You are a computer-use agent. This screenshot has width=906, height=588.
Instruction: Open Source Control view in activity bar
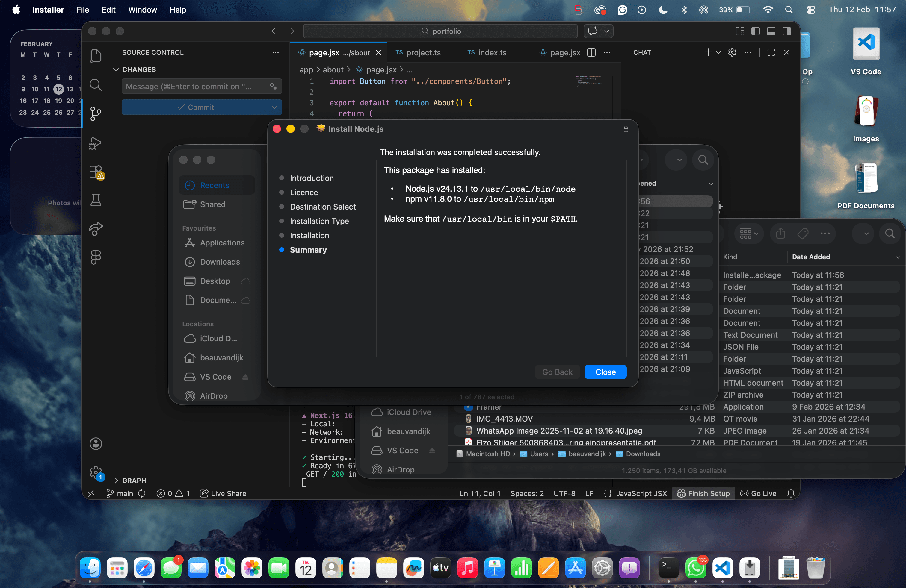pyautogui.click(x=96, y=113)
